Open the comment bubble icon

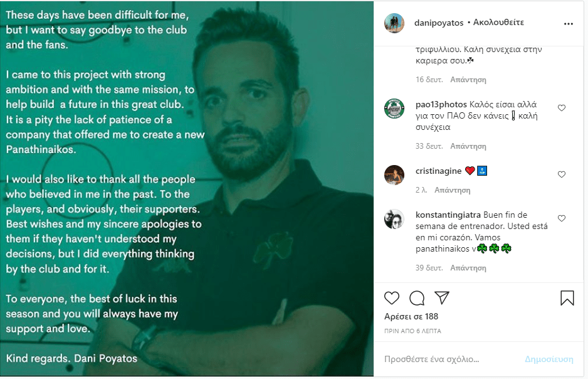pos(417,297)
